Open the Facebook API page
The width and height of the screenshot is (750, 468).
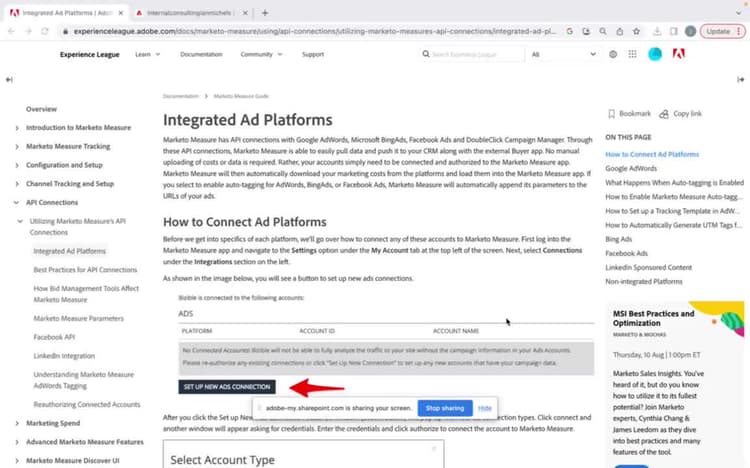(x=54, y=337)
